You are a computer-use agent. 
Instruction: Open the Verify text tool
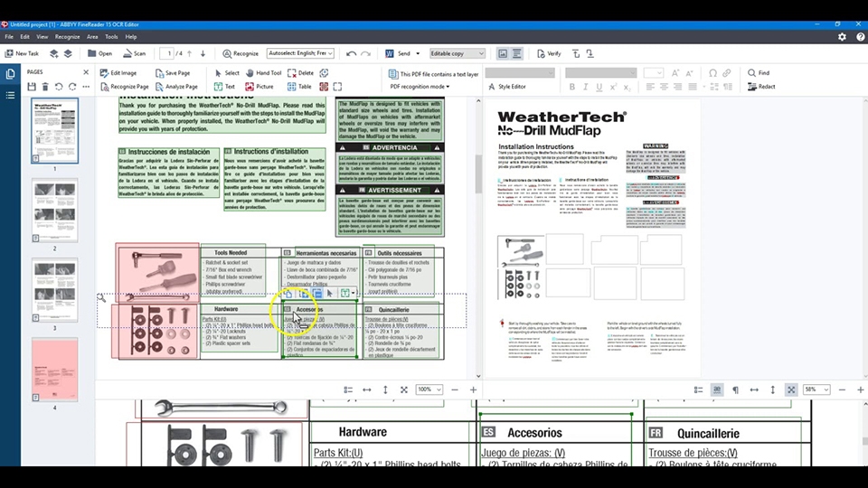coord(549,53)
